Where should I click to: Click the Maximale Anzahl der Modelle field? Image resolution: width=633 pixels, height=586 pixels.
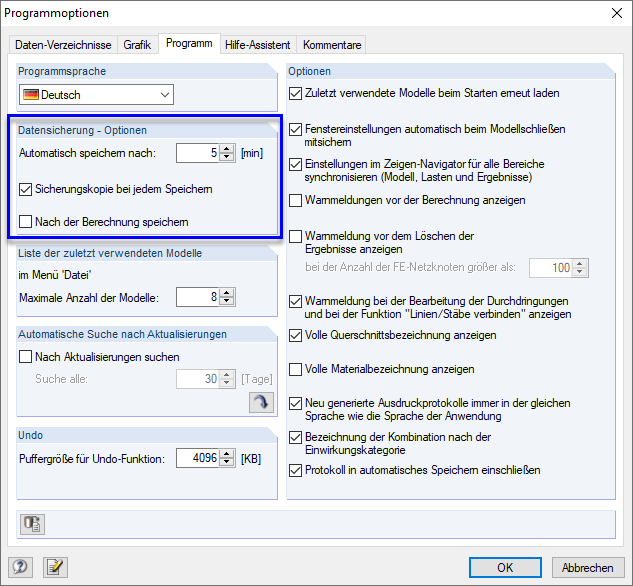click(x=198, y=297)
